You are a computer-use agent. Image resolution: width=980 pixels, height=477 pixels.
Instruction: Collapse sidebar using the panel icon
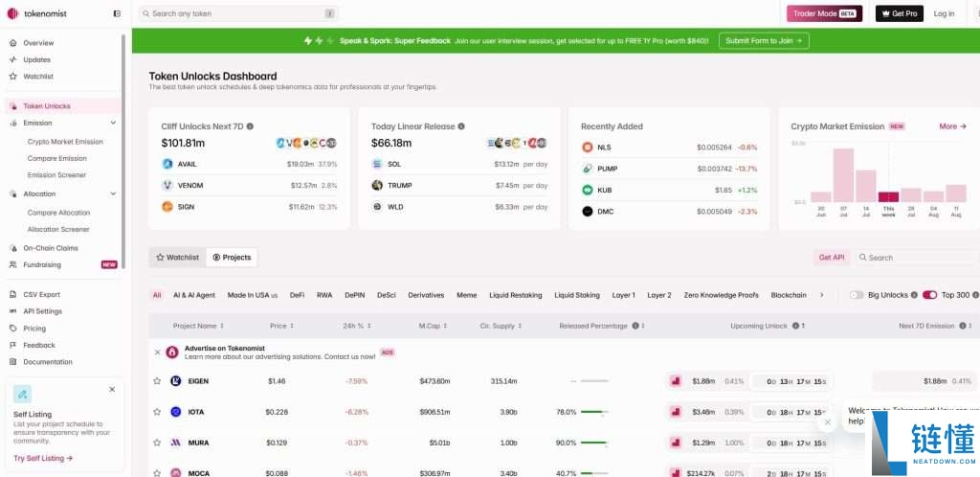[x=117, y=13]
